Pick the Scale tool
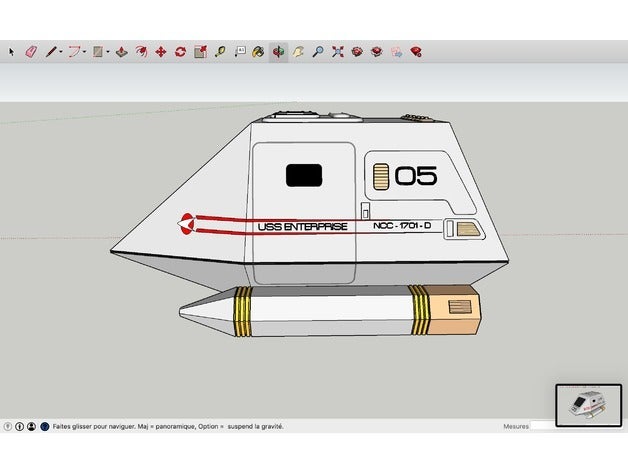 coord(200,52)
